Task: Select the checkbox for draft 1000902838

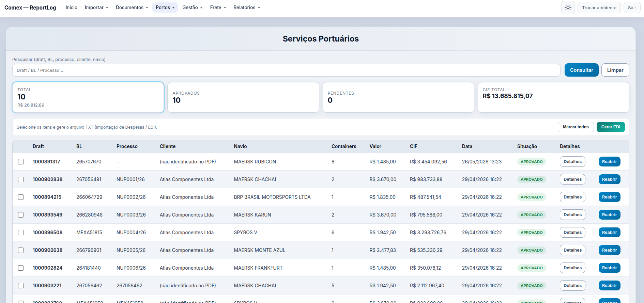Action: click(21, 179)
